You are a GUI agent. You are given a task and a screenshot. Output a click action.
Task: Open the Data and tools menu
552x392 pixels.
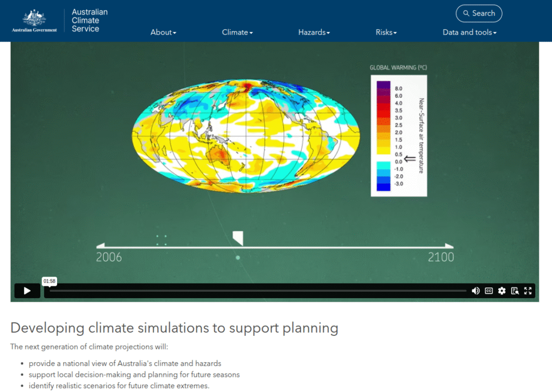point(470,32)
